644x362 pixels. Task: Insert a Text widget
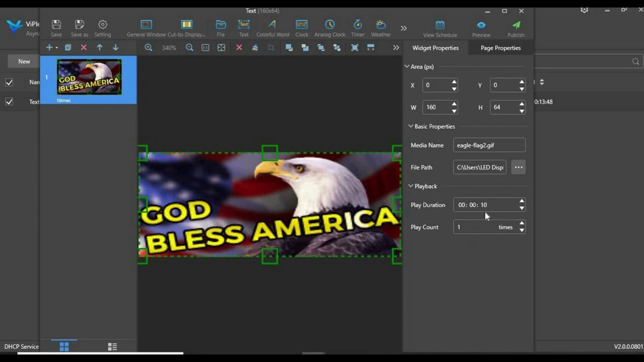tap(244, 28)
